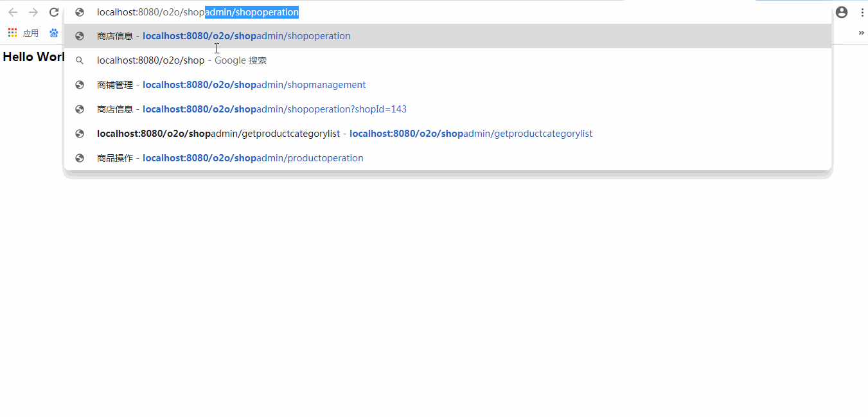Select Google 搜索 suggestion for localhost:8080/o2o/shop
This screenshot has width=868, height=417.
(448, 60)
